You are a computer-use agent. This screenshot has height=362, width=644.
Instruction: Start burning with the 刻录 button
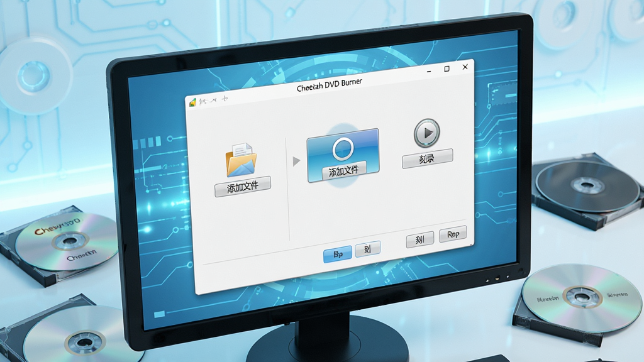(x=427, y=158)
